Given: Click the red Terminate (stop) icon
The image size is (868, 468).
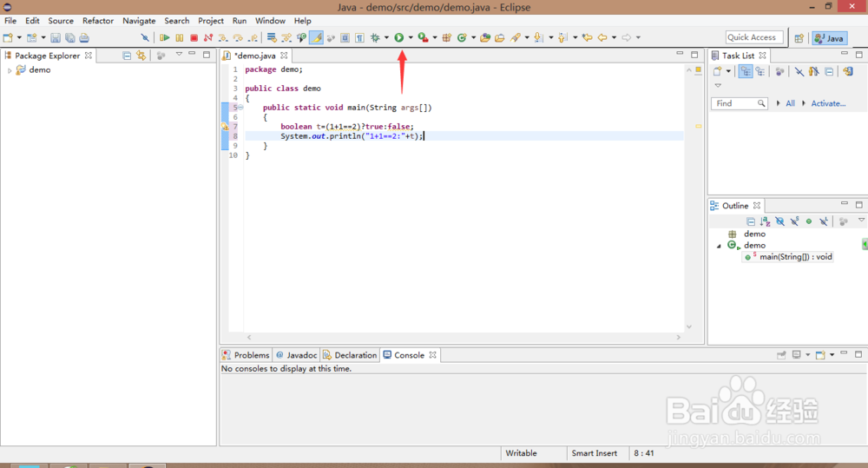Looking at the screenshot, I should click(194, 37).
